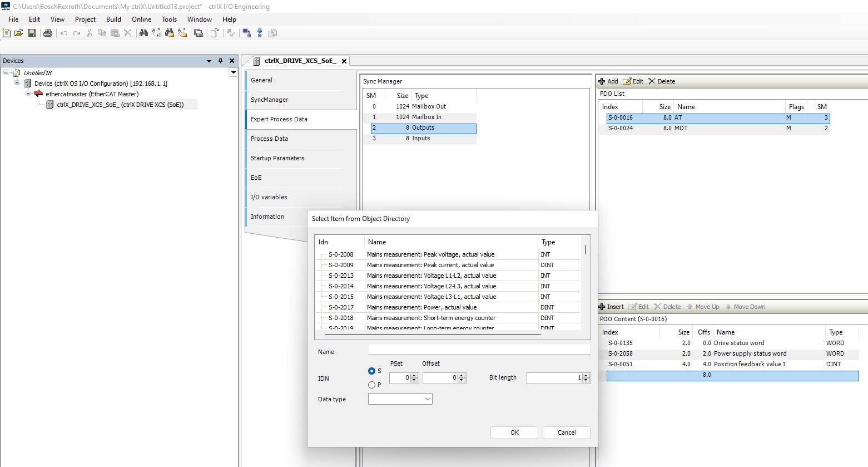Switch to the Startup Parameters tab
Viewport: 868px width, 467px height.
coord(277,158)
